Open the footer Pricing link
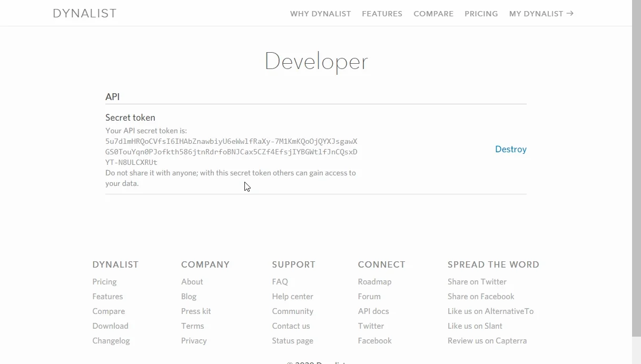This screenshot has height=364, width=641. (x=104, y=282)
